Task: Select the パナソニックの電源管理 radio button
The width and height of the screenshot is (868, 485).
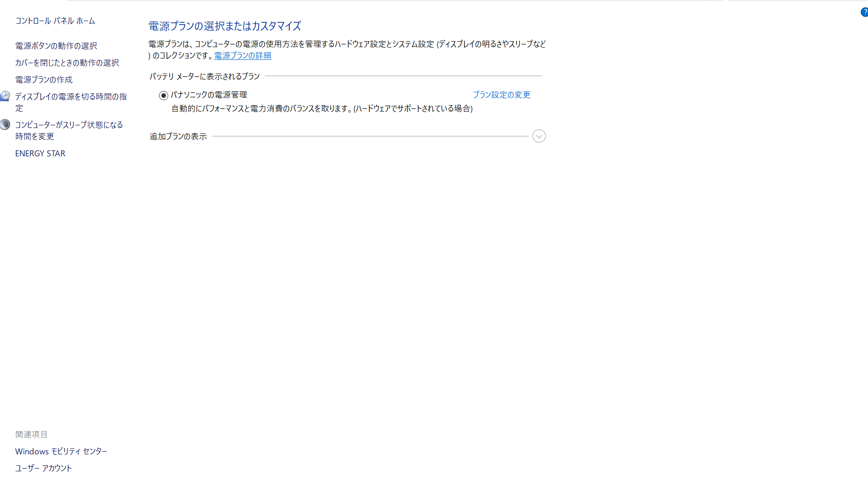Action: (x=163, y=95)
